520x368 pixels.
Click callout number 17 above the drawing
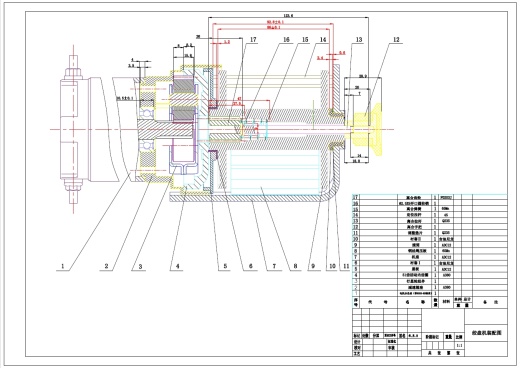click(253, 40)
